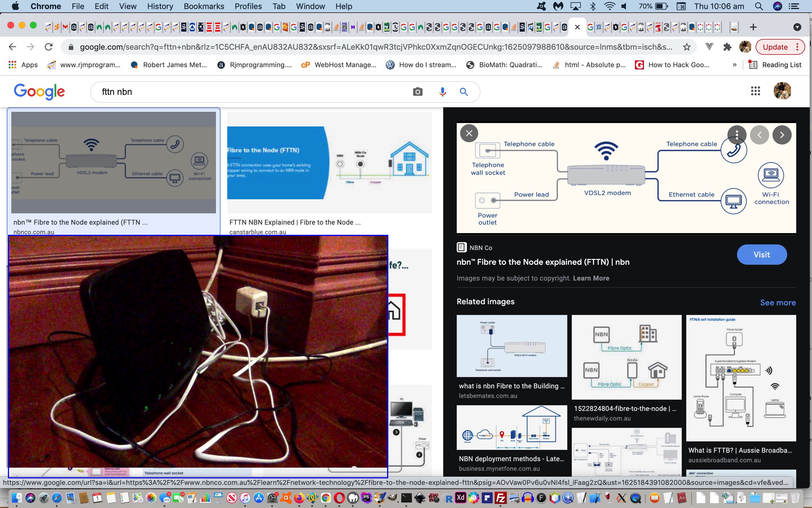Open a new tab with the plus button
Viewport: 812px width, 508px height.
click(x=753, y=27)
